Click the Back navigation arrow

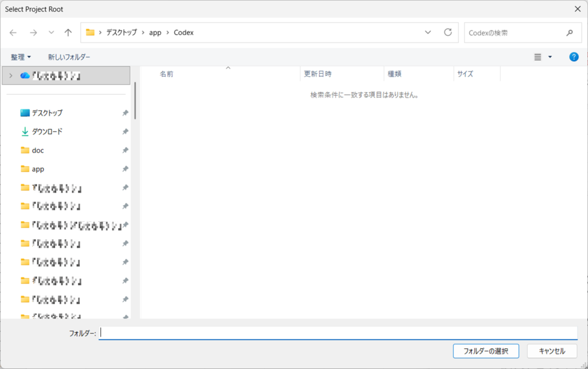[x=13, y=33]
